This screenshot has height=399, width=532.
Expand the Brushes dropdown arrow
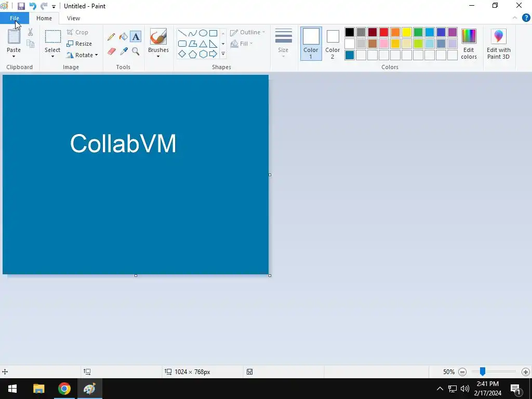[x=158, y=56]
